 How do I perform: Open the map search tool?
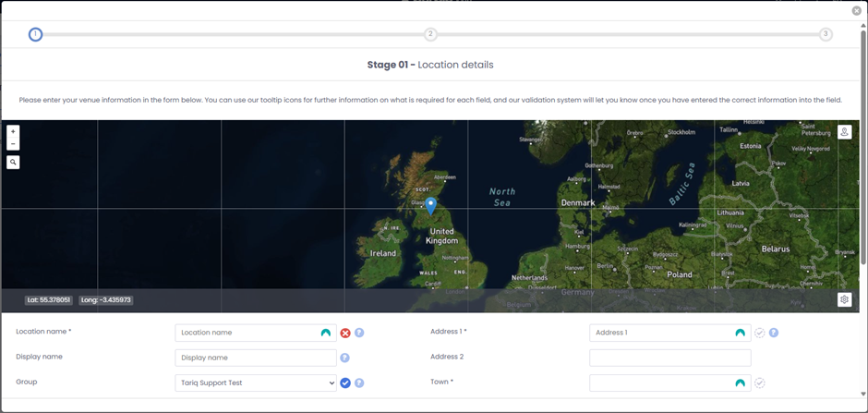pyautogui.click(x=13, y=163)
